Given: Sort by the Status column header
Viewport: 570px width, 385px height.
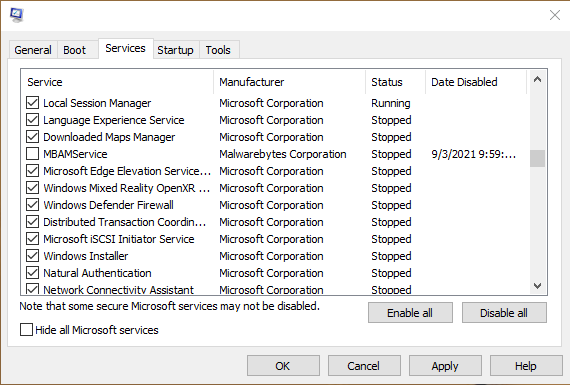Looking at the screenshot, I should pyautogui.click(x=396, y=82).
